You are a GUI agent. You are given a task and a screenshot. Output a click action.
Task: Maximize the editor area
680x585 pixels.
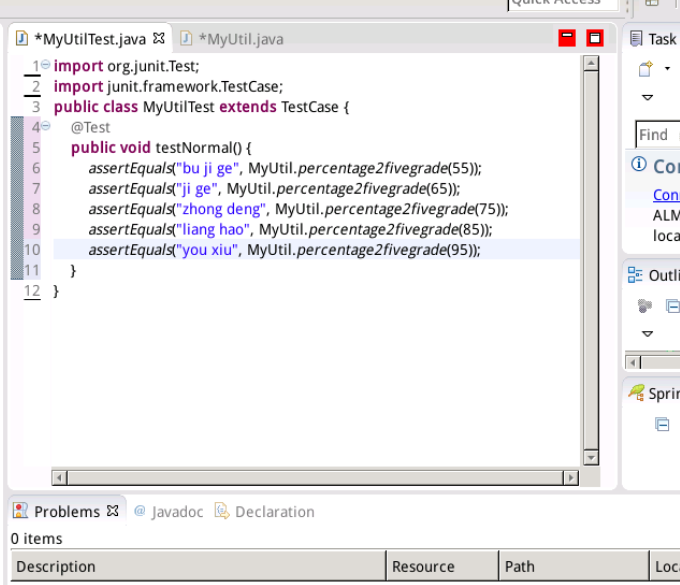tap(595, 38)
